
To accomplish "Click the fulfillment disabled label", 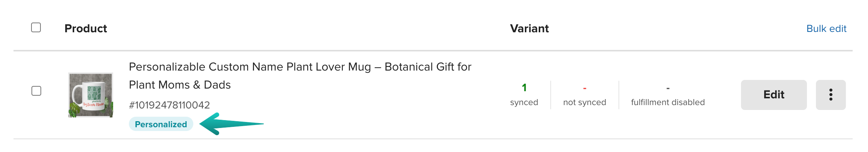I will point(668,102).
